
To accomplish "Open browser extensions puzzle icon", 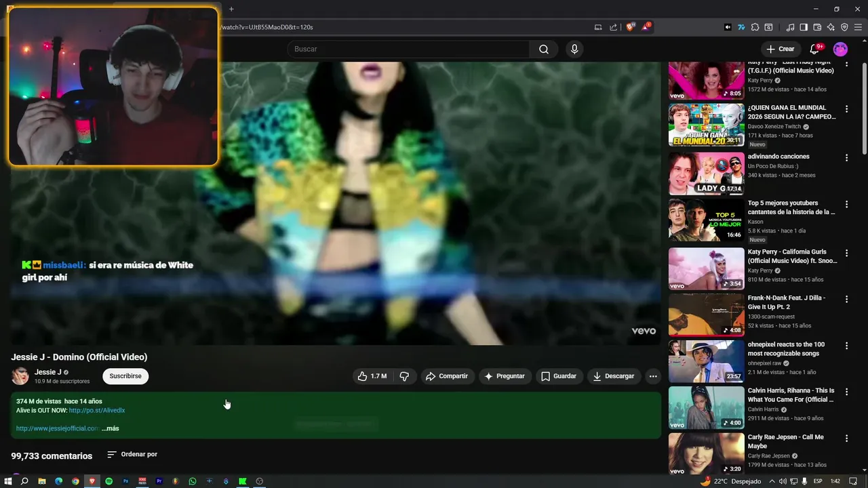I will click(x=755, y=27).
